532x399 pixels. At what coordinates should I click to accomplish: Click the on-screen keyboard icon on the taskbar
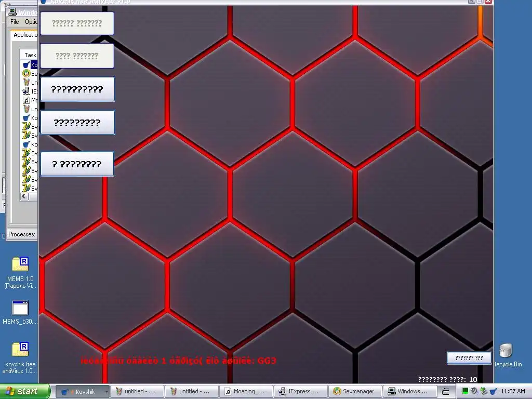[x=446, y=392]
